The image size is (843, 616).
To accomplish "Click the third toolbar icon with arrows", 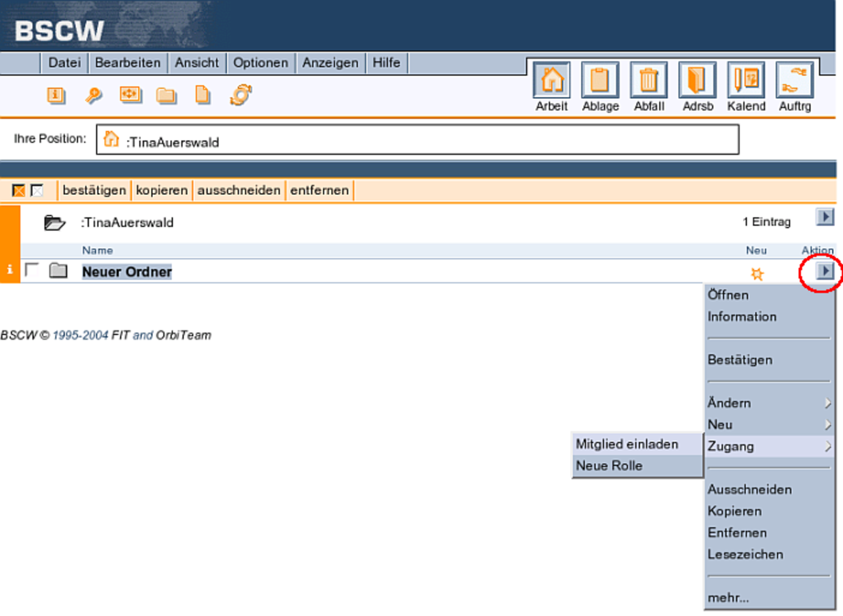I will tap(130, 95).
